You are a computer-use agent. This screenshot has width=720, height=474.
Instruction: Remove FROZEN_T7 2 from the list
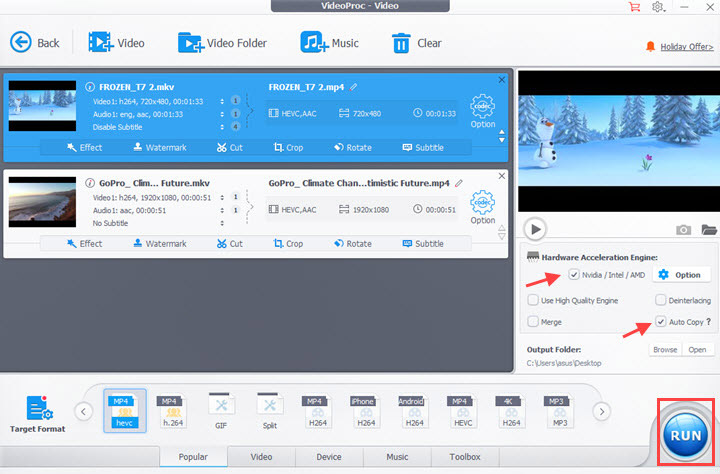[x=502, y=80]
